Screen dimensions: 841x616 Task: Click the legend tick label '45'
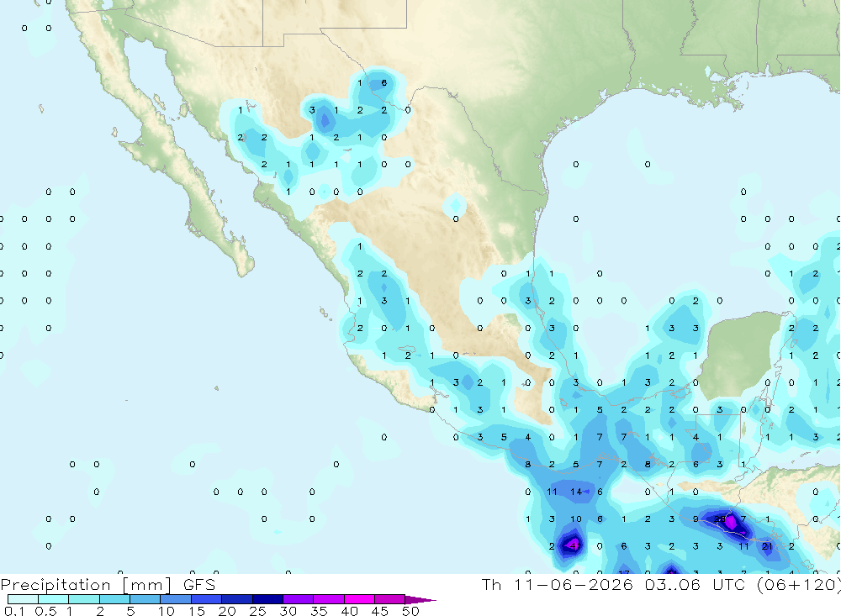coord(380,611)
